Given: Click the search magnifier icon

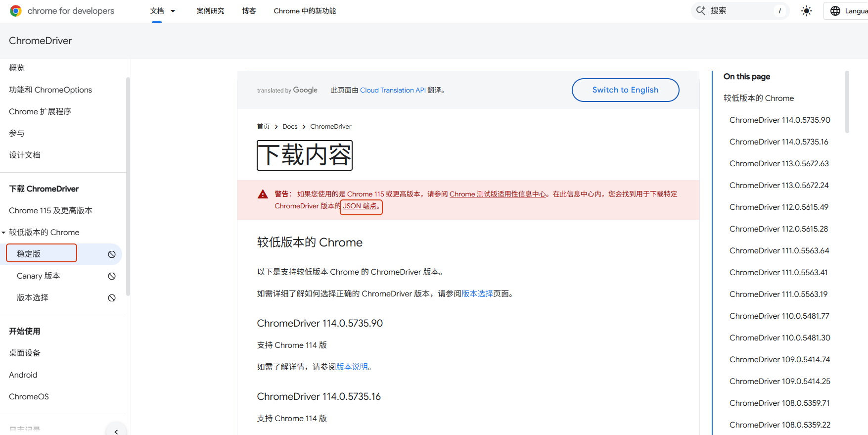Looking at the screenshot, I should [701, 10].
